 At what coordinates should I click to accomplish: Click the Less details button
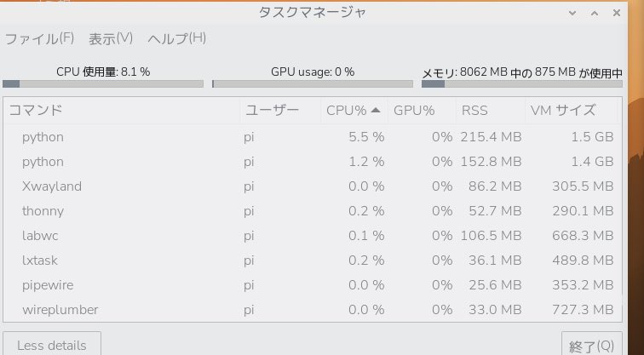52,345
